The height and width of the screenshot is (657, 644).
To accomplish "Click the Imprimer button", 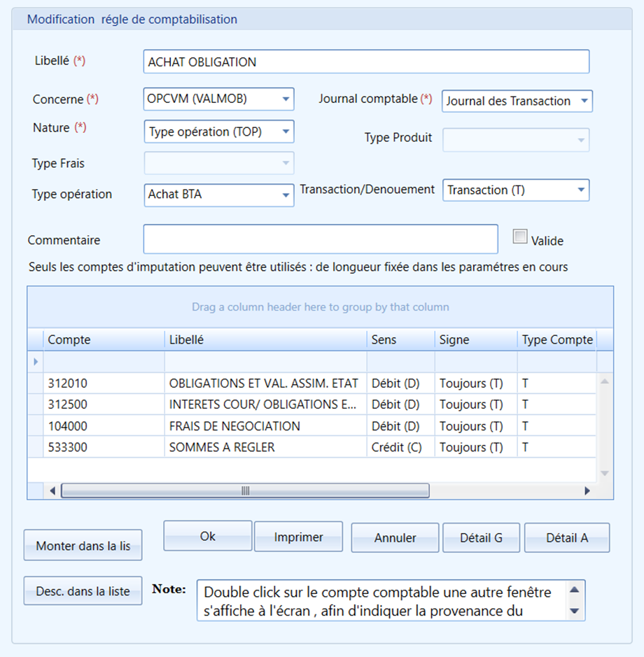I will click(298, 537).
